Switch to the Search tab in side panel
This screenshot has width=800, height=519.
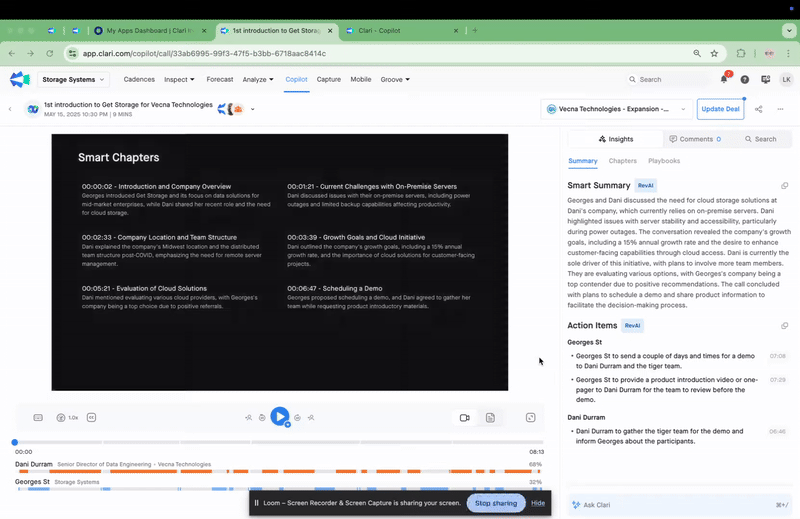click(760, 139)
